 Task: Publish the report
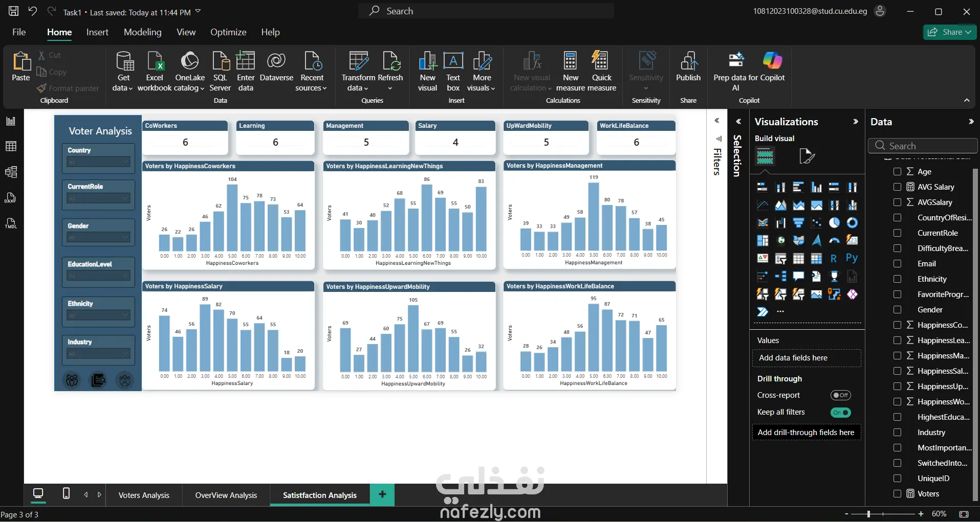(x=688, y=67)
